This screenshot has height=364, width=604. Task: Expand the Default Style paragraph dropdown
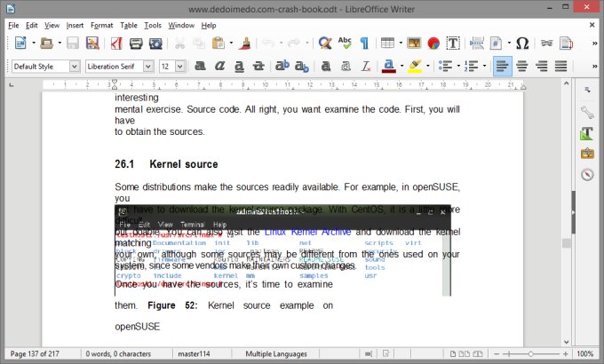coord(75,66)
